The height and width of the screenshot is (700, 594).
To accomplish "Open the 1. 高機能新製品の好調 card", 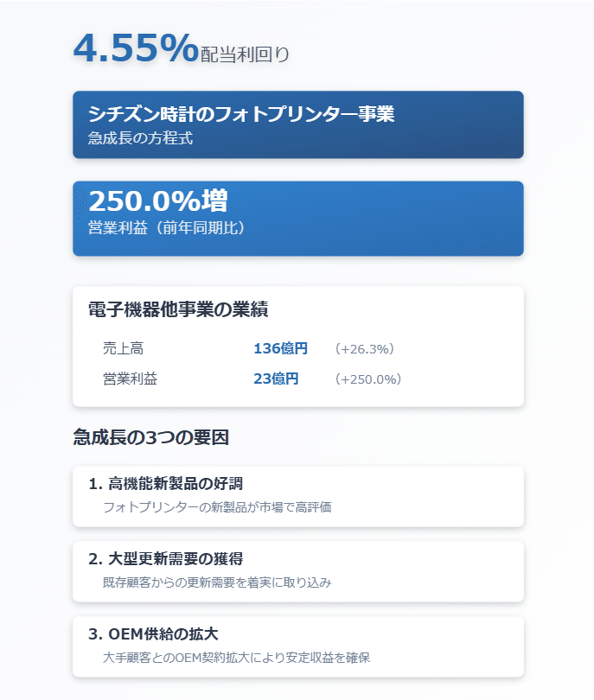I will (298, 496).
